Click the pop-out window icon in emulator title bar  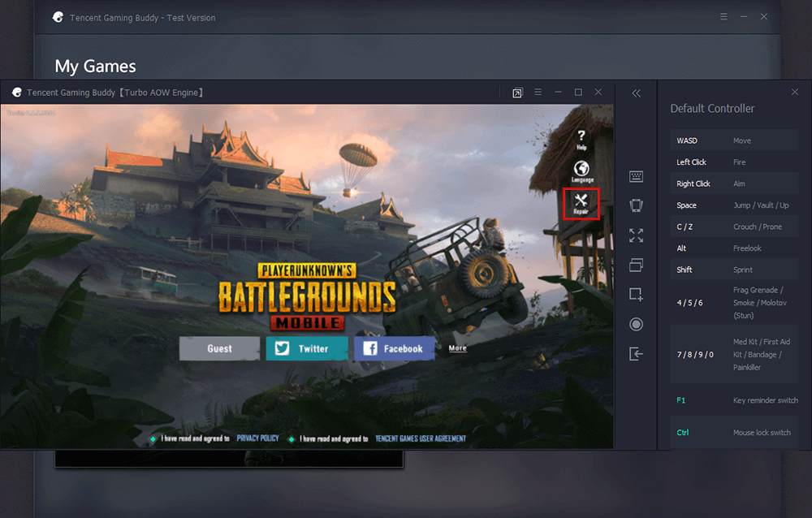coord(517,93)
